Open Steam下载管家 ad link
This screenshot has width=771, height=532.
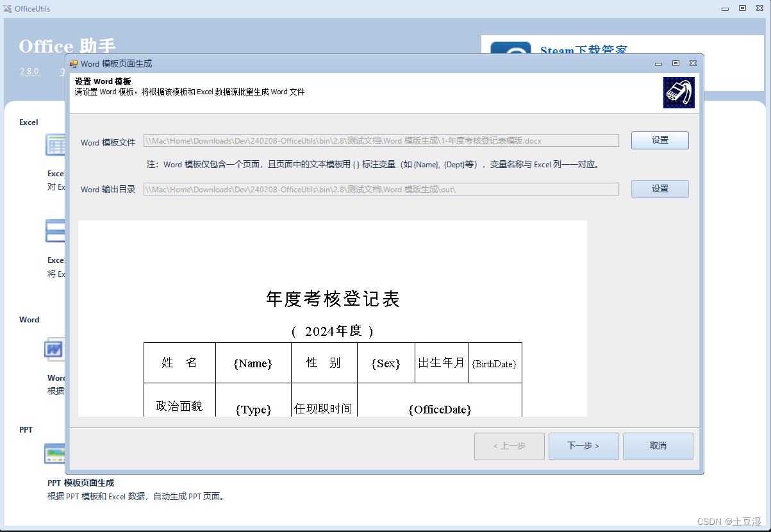(583, 49)
